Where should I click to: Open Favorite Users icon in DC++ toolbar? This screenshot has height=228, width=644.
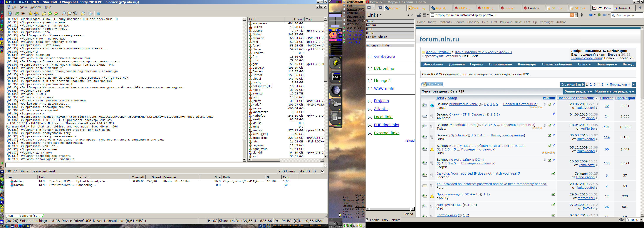pos(37,13)
